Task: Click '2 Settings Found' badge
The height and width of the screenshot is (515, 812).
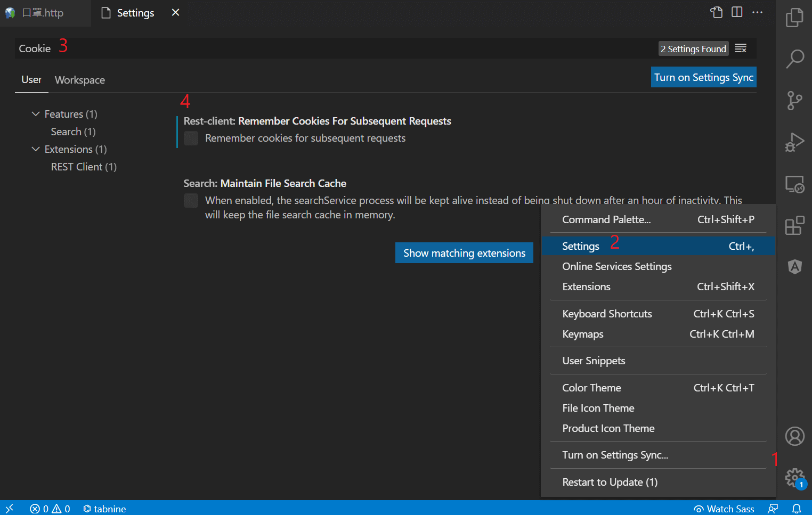Action: pos(693,48)
